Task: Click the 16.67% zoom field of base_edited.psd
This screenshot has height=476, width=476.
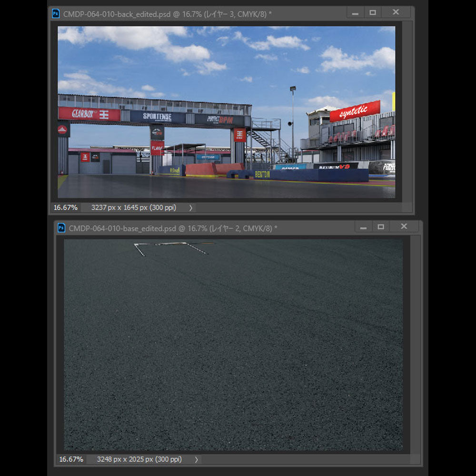Action: coord(71,459)
